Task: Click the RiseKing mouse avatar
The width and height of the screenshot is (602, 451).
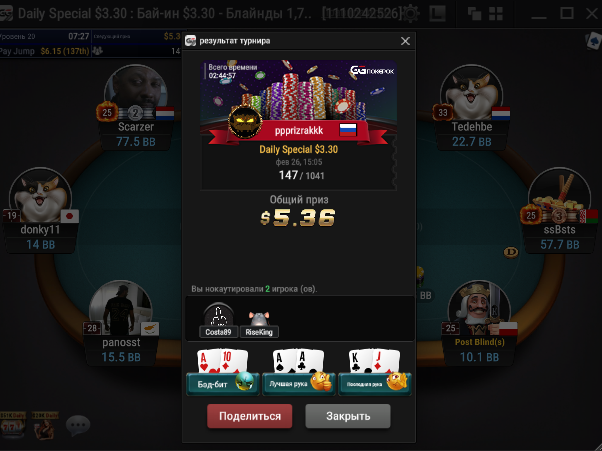Action: point(259,318)
